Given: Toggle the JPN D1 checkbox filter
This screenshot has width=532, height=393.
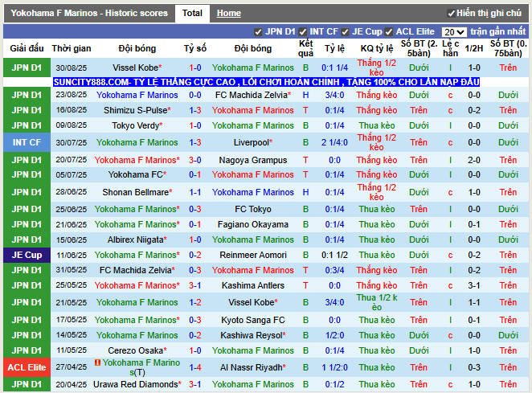Looking at the screenshot, I should [258, 32].
